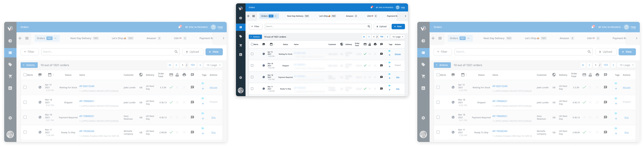Click the V logo in center window

point(241,8)
